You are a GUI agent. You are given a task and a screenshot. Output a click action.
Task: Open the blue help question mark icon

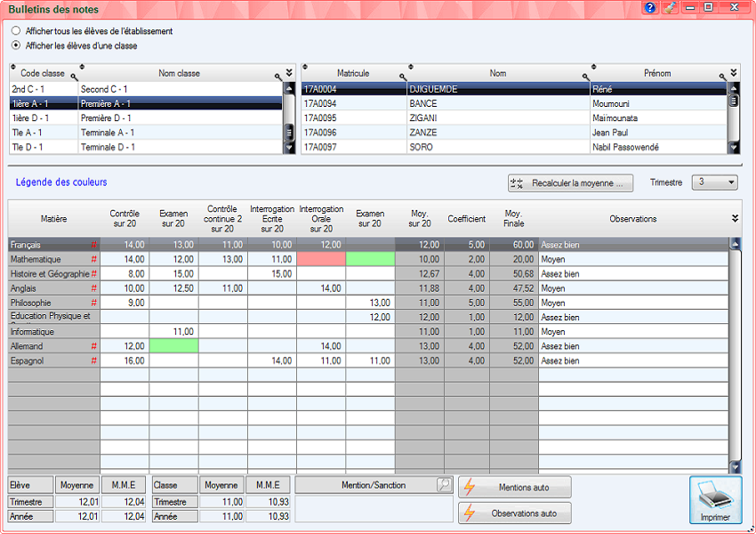[650, 7]
